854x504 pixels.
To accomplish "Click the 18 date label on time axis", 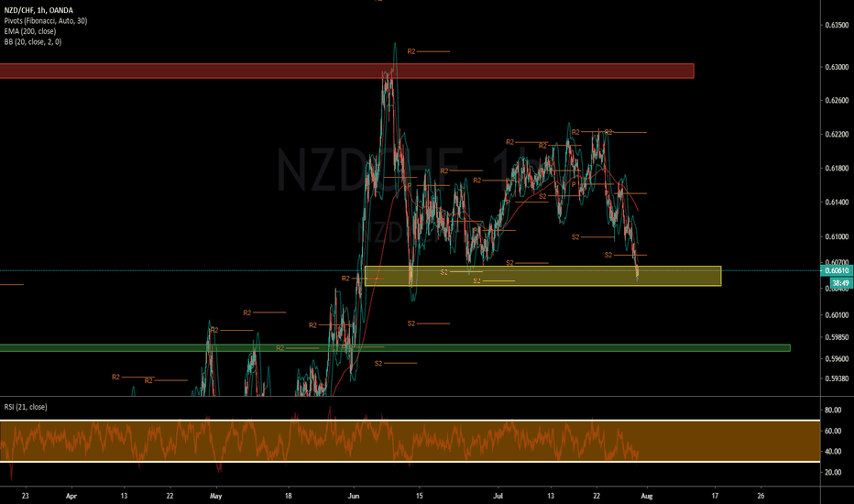I will pyautogui.click(x=288, y=496).
